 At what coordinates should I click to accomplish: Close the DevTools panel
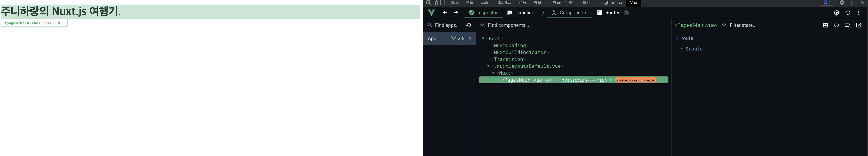(x=862, y=3)
